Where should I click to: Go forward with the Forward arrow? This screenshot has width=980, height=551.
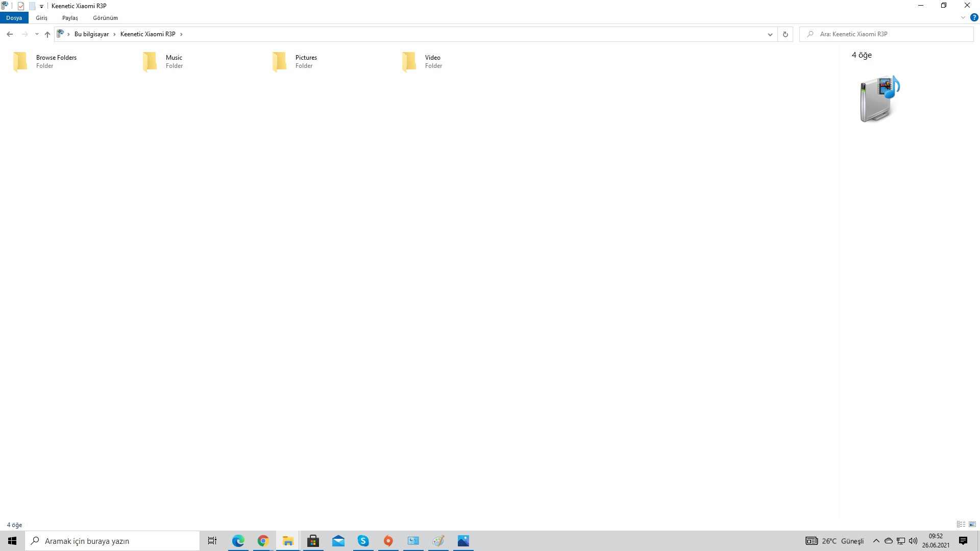coord(24,34)
